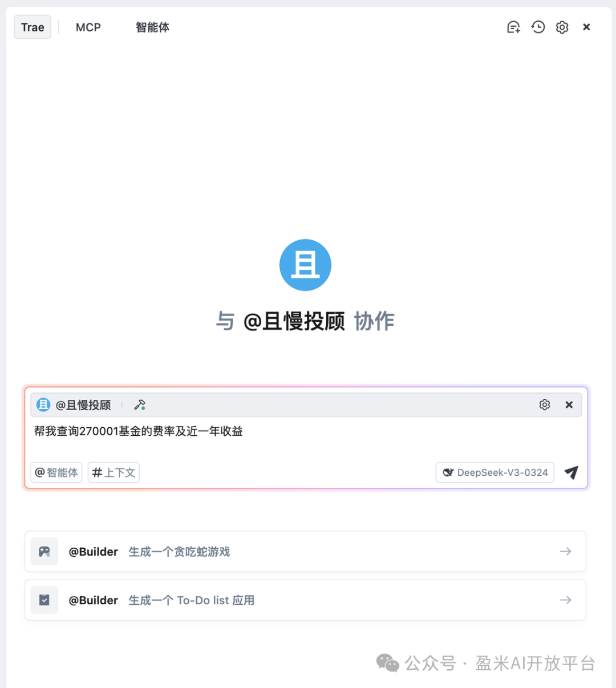
Task: Choose the 生成一个贪吃蛇游戏 suggestion
Action: pyautogui.click(x=305, y=552)
